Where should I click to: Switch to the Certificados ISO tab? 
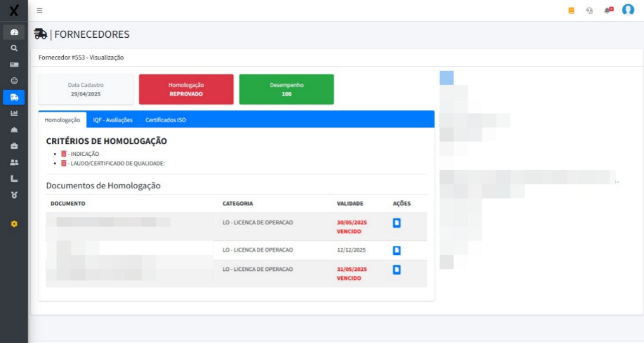(x=166, y=120)
